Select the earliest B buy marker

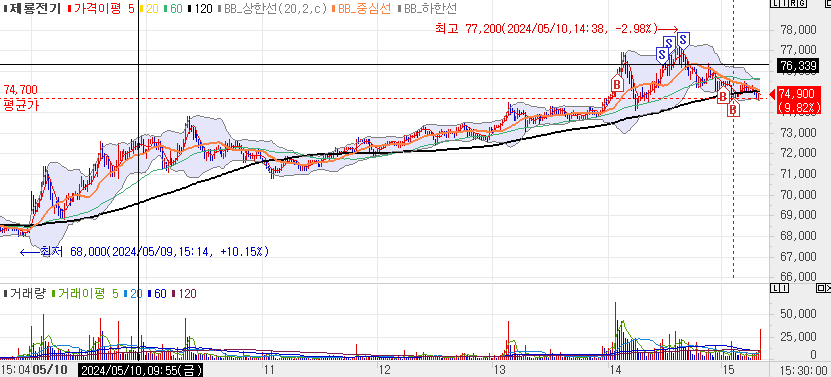(616, 84)
